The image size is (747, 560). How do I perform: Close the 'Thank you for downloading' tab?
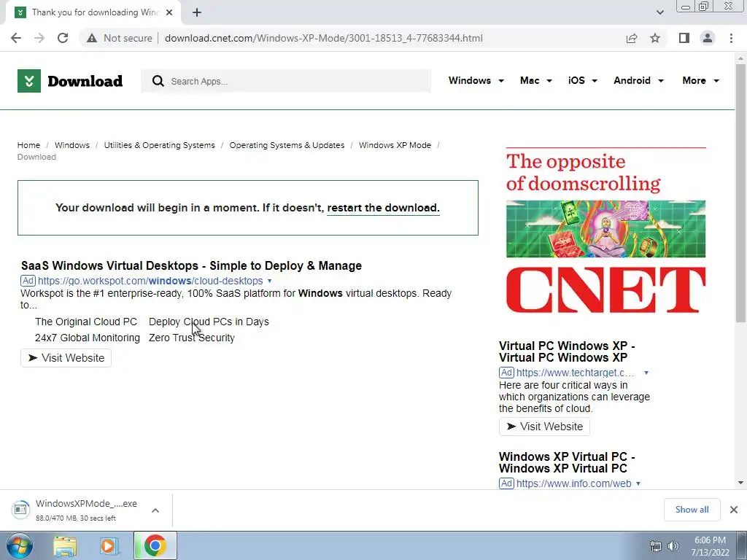(x=169, y=12)
